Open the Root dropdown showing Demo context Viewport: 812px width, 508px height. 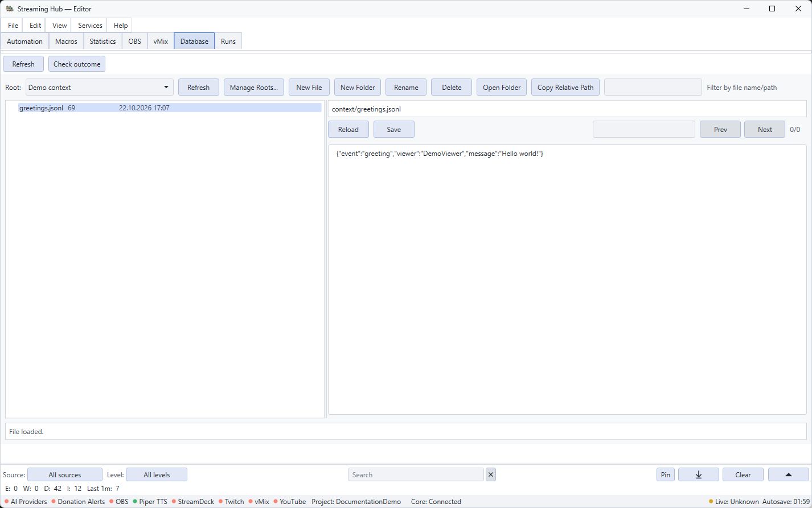tap(100, 87)
